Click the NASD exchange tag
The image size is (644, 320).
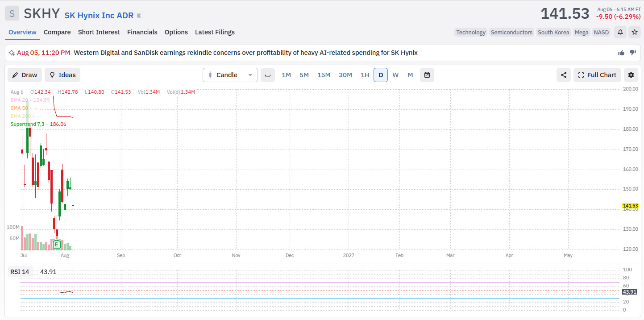[x=601, y=32]
